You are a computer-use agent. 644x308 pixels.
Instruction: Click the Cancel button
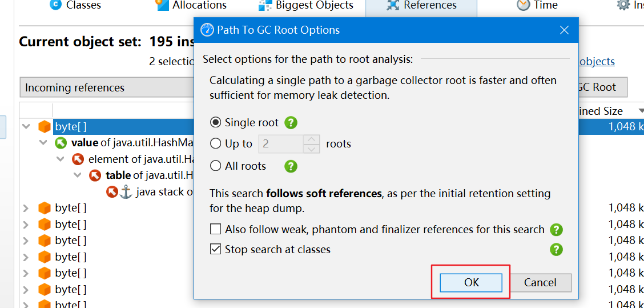[540, 282]
